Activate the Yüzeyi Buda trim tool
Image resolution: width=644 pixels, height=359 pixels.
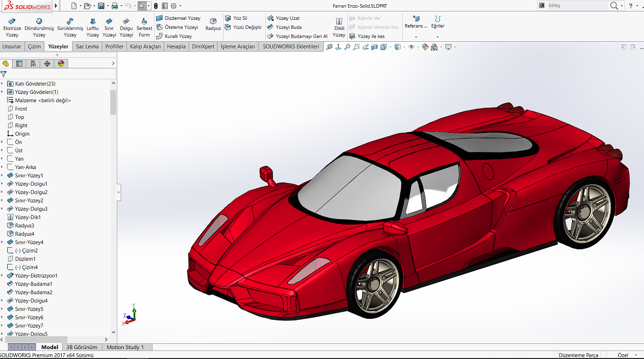284,27
